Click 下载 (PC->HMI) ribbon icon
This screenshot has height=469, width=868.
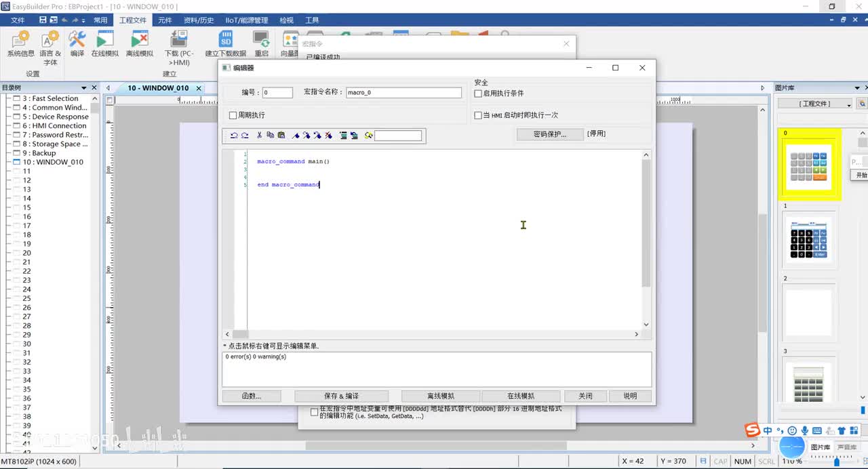click(179, 47)
